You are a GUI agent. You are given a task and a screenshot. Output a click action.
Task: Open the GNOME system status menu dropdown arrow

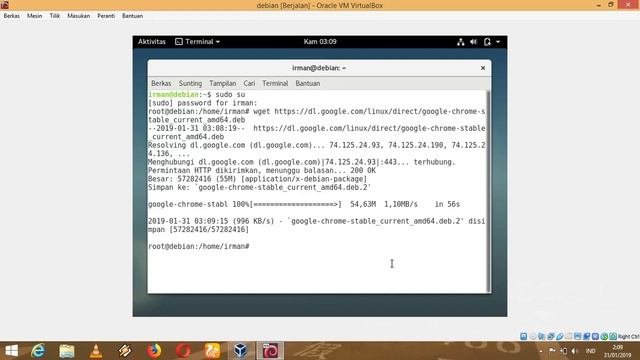(x=498, y=42)
